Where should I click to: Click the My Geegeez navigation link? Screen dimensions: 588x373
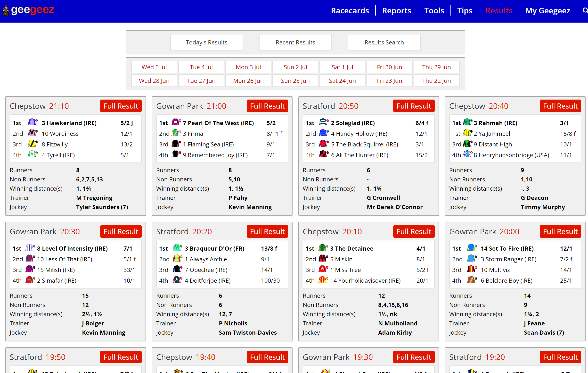point(547,10)
